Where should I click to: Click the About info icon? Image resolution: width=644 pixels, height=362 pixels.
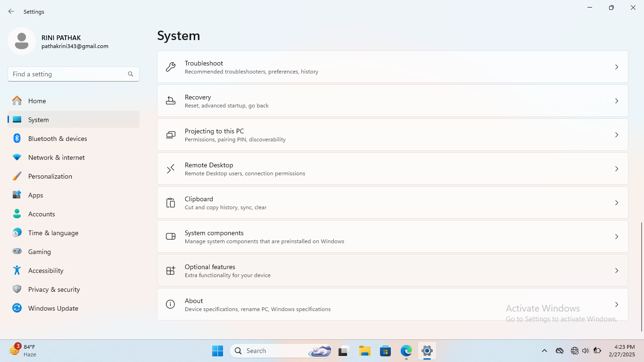(x=171, y=304)
